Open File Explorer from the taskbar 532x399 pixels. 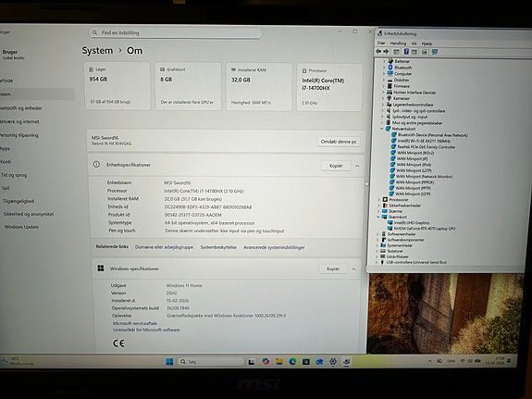(x=279, y=362)
